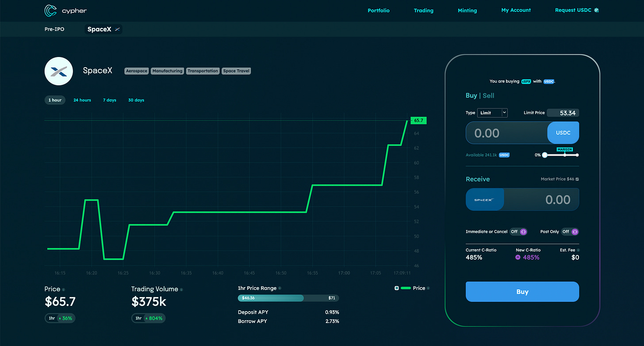Click the 65.7 price marker on the chart
The image size is (644, 346).
pos(418,120)
